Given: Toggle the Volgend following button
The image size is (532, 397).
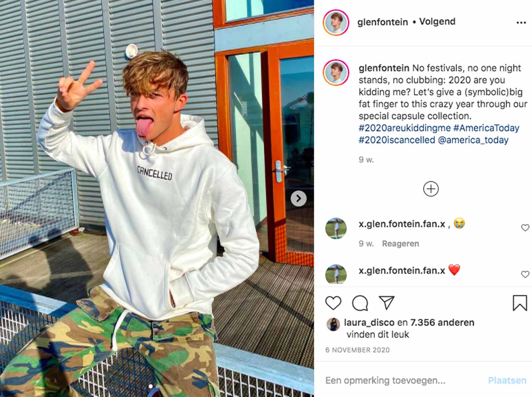Looking at the screenshot, I should tap(437, 22).
